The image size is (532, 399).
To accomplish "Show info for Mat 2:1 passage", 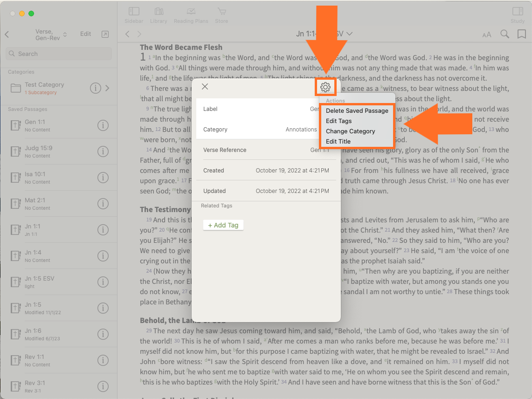I will click(x=103, y=204).
